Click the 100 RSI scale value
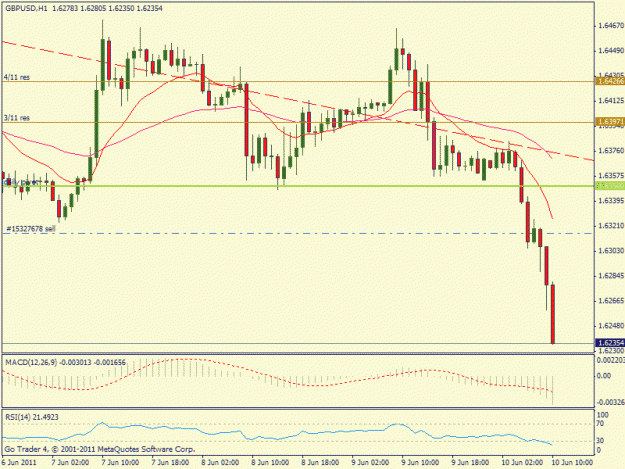 (603, 415)
